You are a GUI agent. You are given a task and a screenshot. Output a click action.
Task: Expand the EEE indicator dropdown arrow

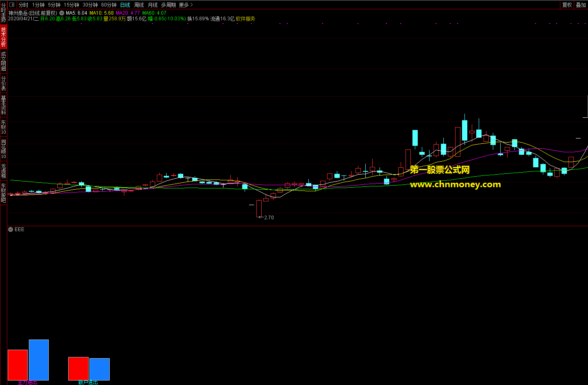pos(11,229)
